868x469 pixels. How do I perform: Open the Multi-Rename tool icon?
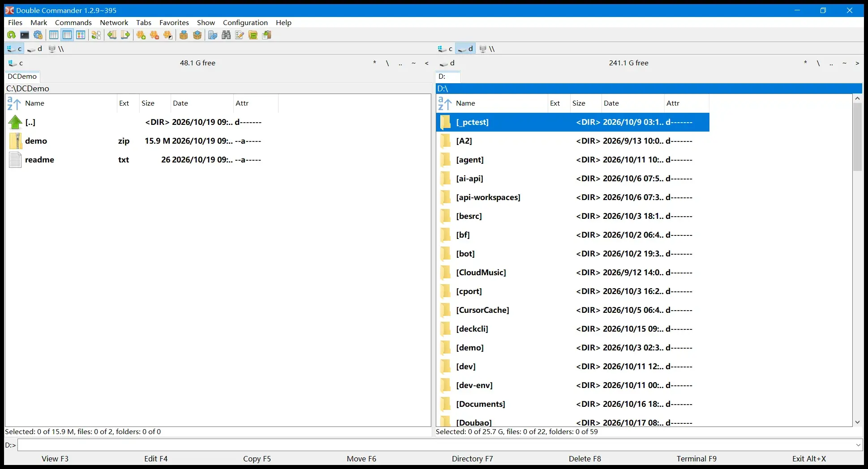coord(240,35)
